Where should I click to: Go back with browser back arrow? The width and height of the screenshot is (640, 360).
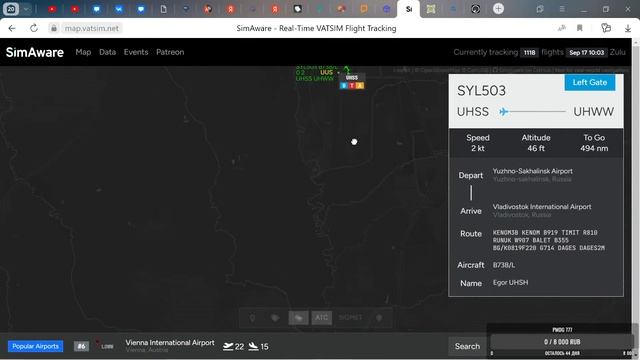click(12, 28)
